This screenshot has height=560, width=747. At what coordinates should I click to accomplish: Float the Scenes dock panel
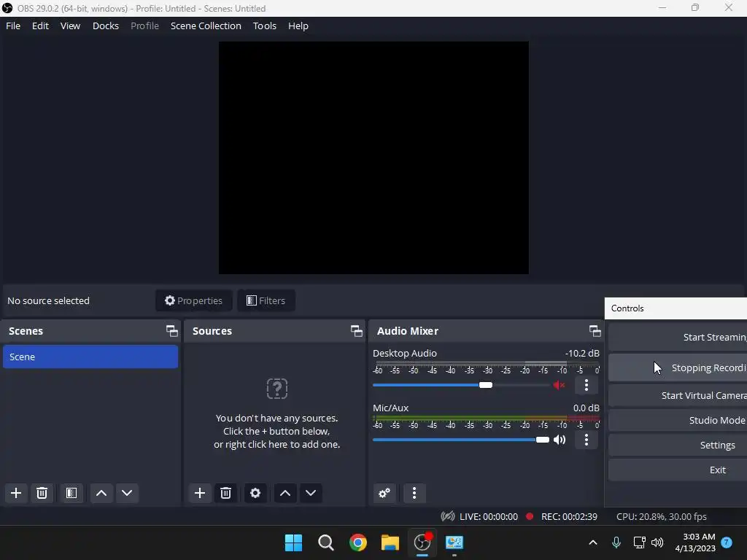point(172,331)
